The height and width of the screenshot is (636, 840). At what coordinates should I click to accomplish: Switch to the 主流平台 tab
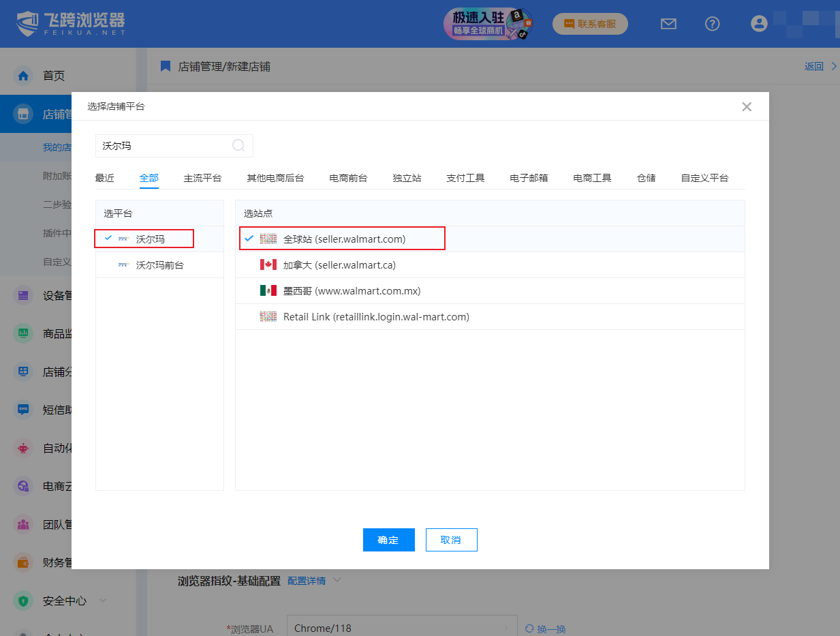[202, 178]
